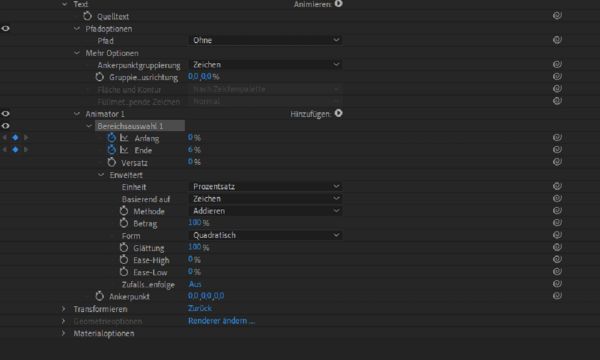600x360 pixels.
Task: Click the pick whip spiral for Form
Action: click(557, 235)
